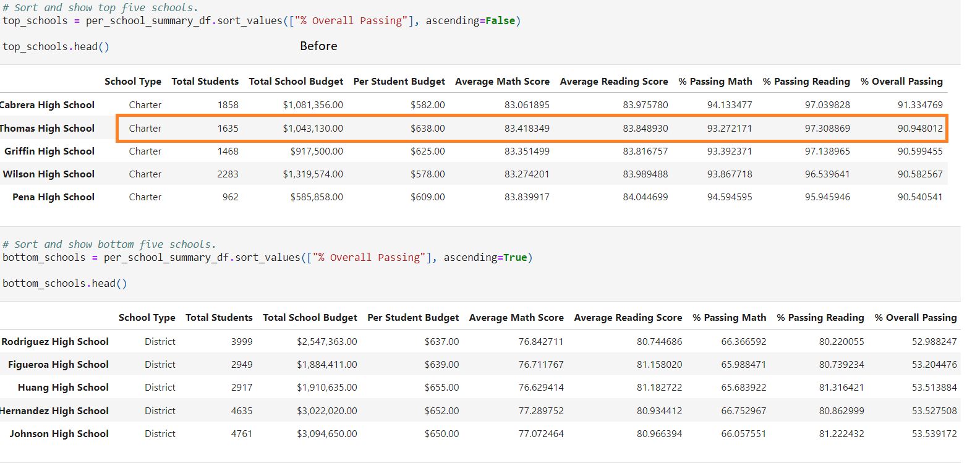Click the Johnson High School row label
980x463 pixels.
click(x=59, y=434)
